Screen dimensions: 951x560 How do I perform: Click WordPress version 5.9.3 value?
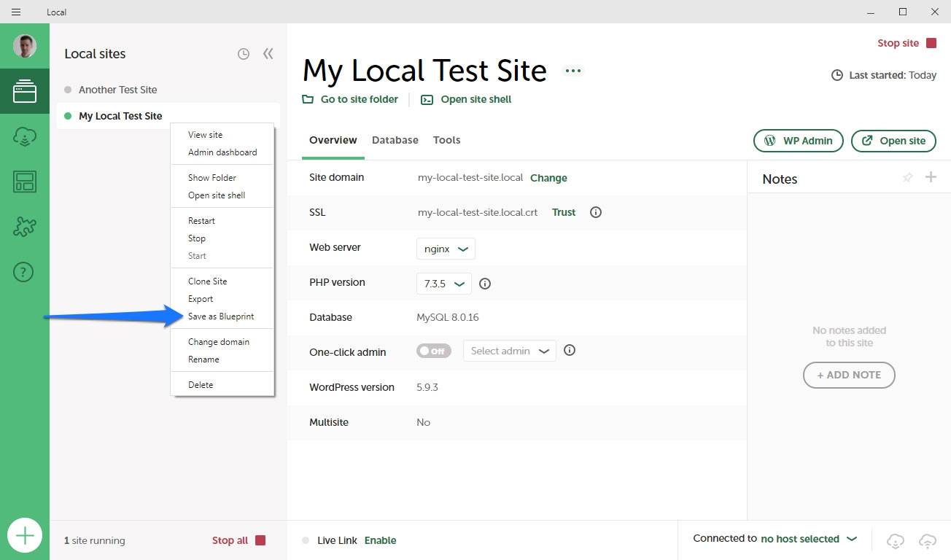pos(427,387)
